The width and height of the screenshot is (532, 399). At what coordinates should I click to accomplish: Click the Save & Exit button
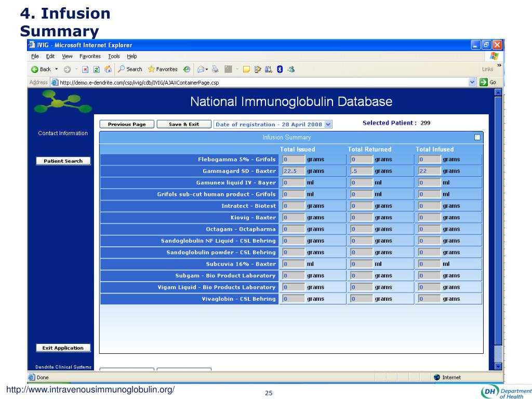[184, 125]
